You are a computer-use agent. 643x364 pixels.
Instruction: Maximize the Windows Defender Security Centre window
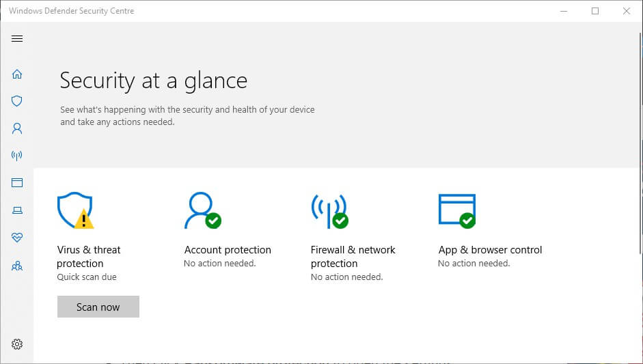[595, 11]
